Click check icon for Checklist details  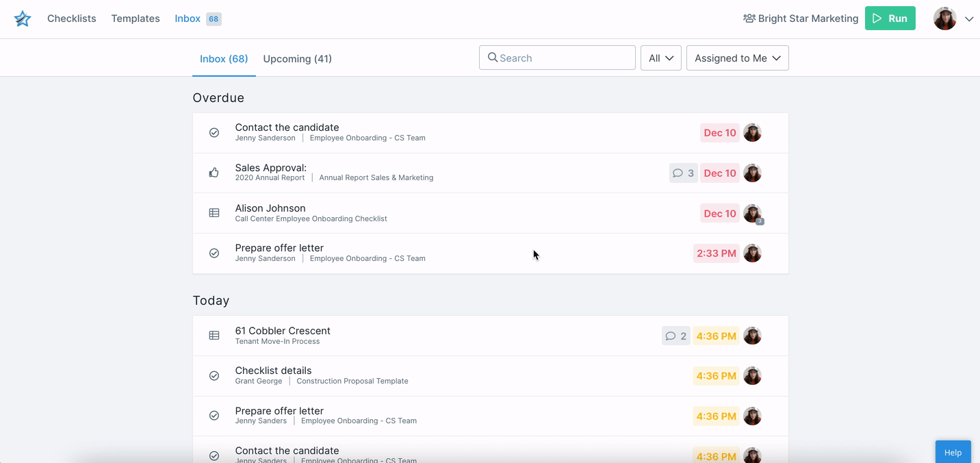pos(214,376)
